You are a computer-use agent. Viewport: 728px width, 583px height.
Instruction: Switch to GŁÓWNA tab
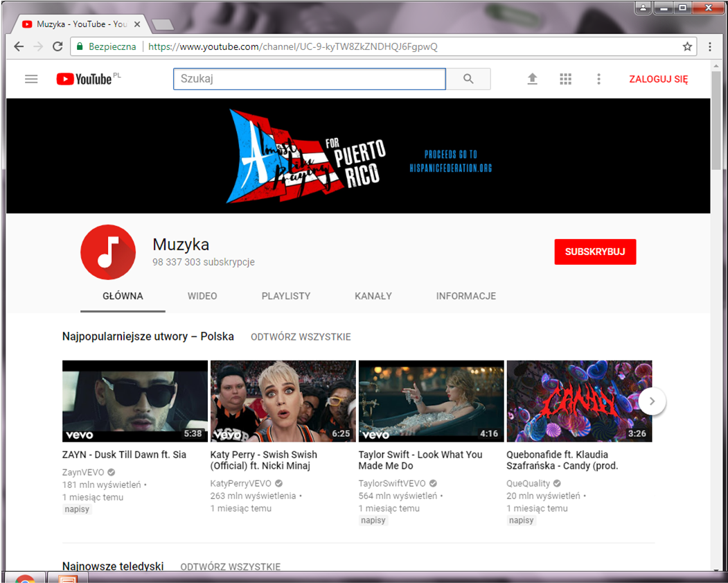click(123, 296)
